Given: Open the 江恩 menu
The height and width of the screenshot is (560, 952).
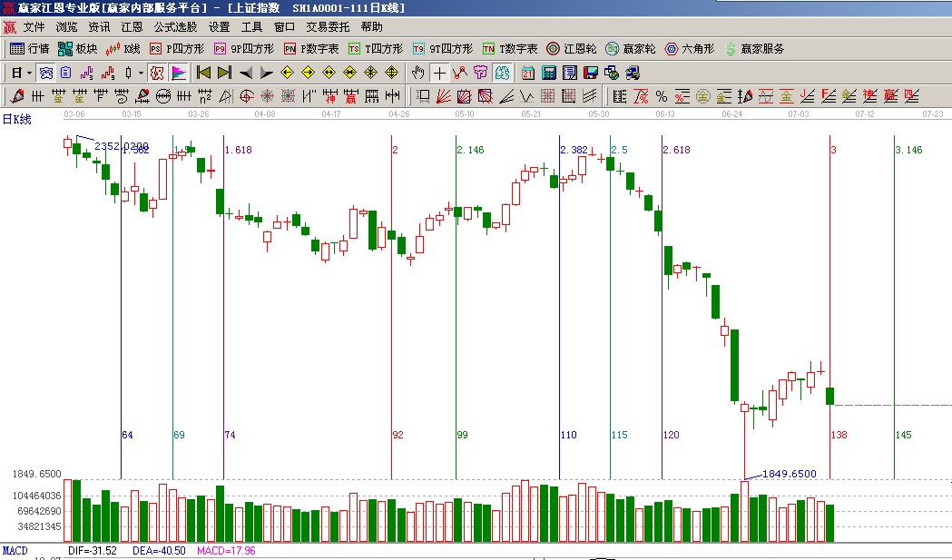Looking at the screenshot, I should click(132, 27).
